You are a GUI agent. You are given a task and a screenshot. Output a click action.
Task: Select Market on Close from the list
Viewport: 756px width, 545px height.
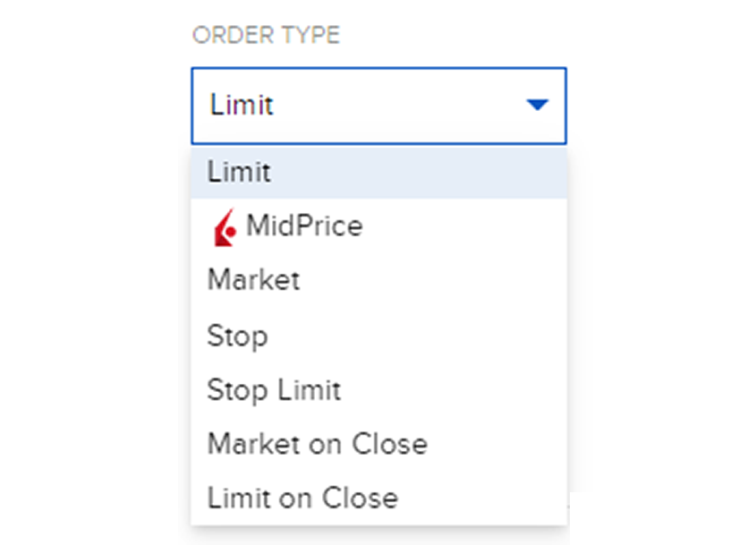pos(317,444)
